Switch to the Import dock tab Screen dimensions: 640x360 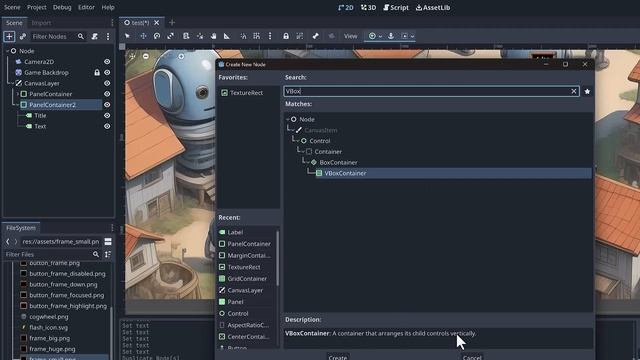[x=41, y=23]
